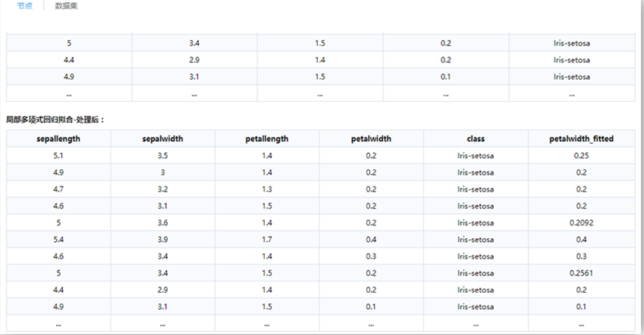Select the fitted value 0.2561 cell
The width and height of the screenshot is (644, 335).
(581, 273)
